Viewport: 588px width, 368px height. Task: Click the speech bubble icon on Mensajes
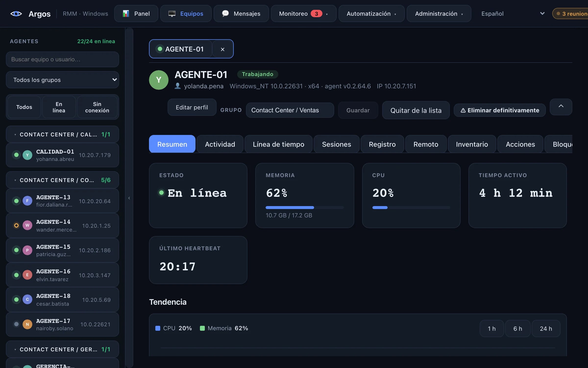click(x=225, y=13)
